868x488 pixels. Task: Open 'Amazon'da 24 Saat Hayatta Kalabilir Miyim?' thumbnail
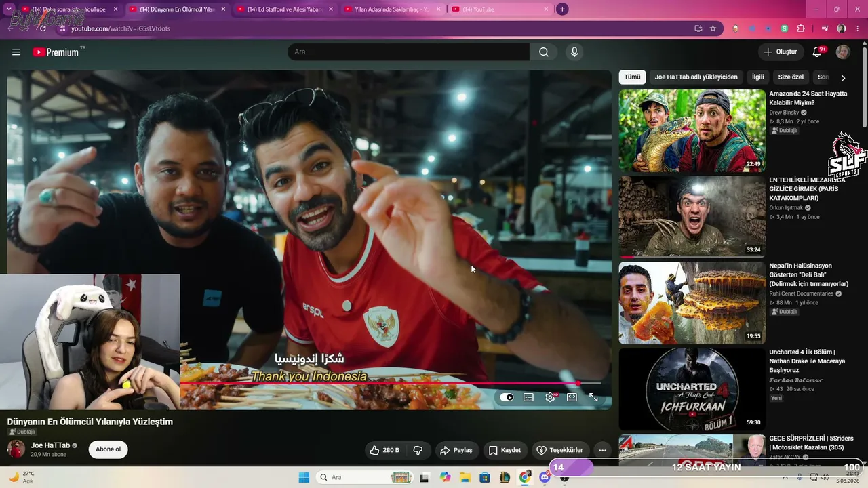pyautogui.click(x=692, y=131)
